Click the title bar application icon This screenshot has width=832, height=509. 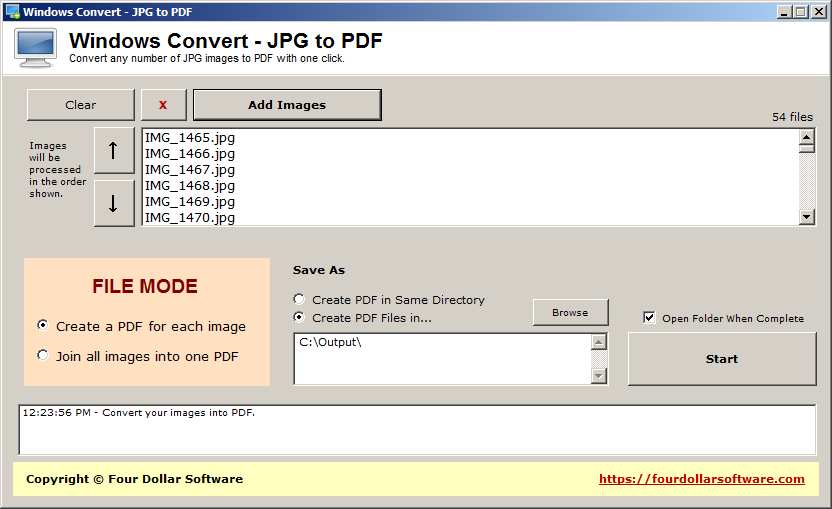click(12, 11)
